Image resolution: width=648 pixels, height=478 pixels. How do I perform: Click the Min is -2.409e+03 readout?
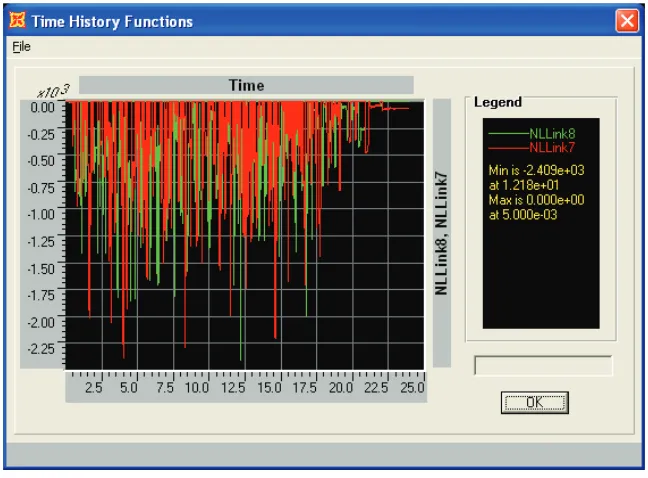536,170
